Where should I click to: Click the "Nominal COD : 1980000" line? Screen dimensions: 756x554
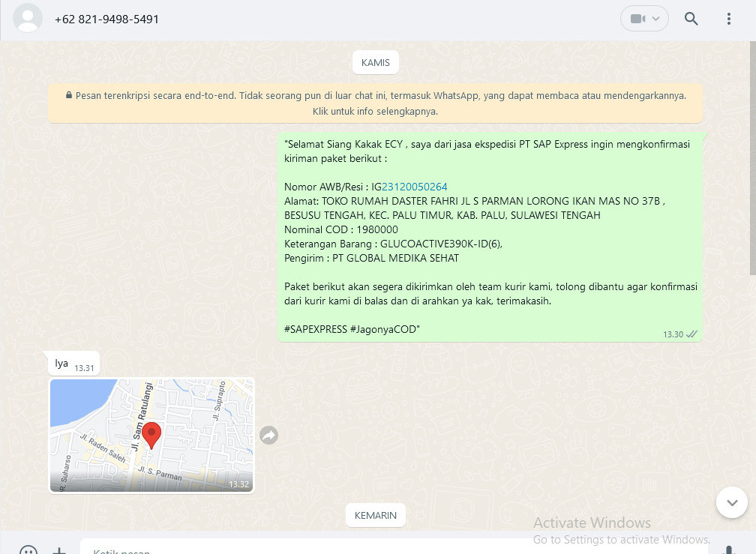340,230
